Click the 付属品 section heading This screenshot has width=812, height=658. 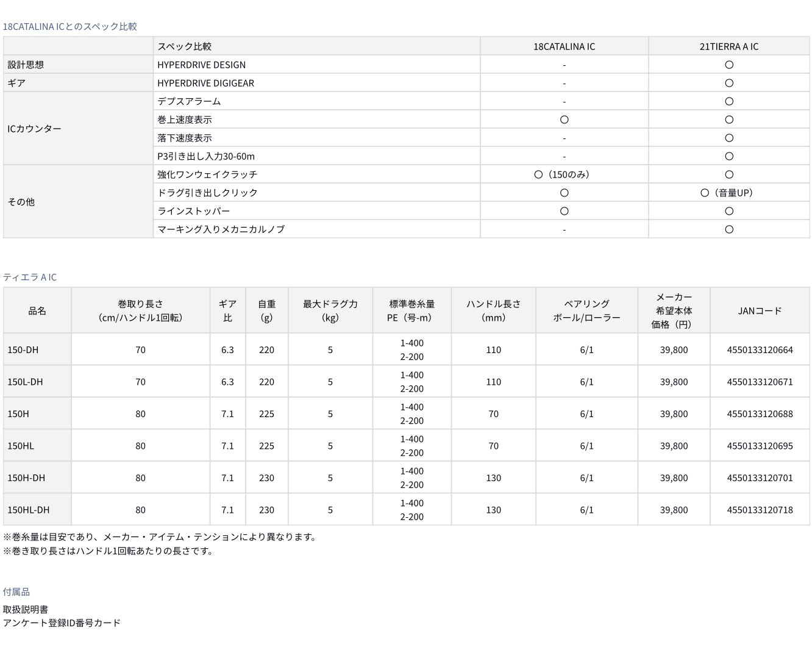[16, 592]
